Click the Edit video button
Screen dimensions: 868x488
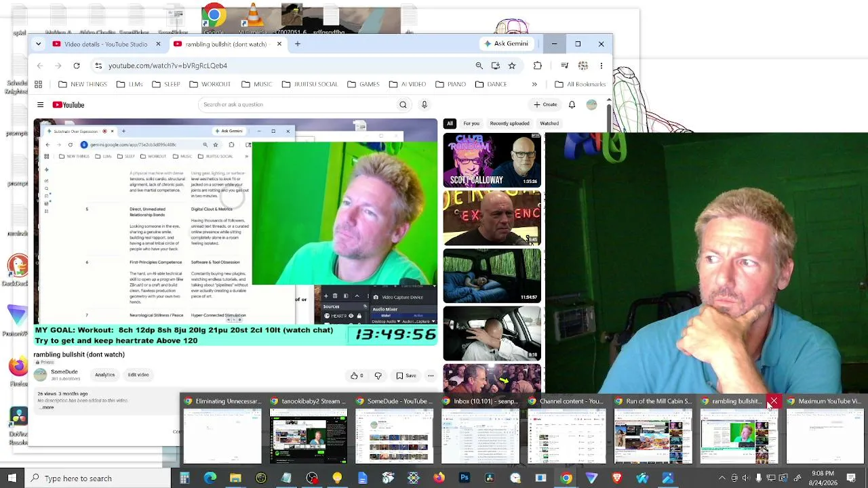[138, 375]
